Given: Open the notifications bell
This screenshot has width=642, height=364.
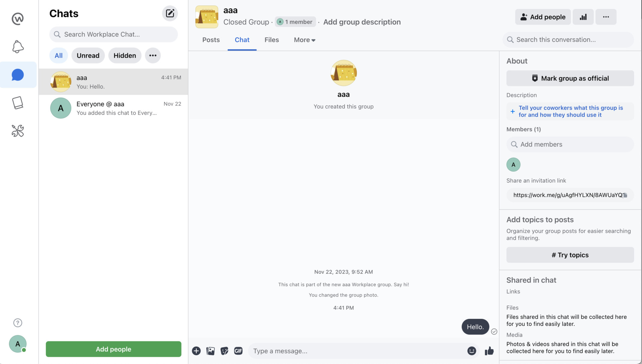Looking at the screenshot, I should [17, 47].
